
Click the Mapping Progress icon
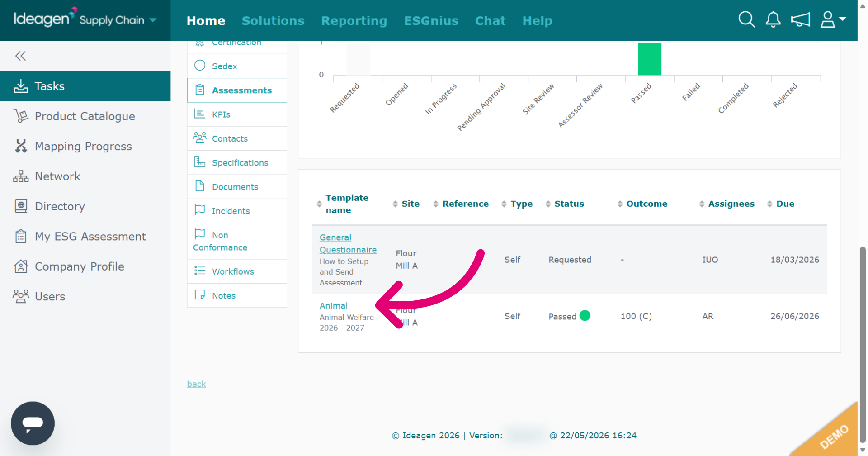(x=21, y=146)
